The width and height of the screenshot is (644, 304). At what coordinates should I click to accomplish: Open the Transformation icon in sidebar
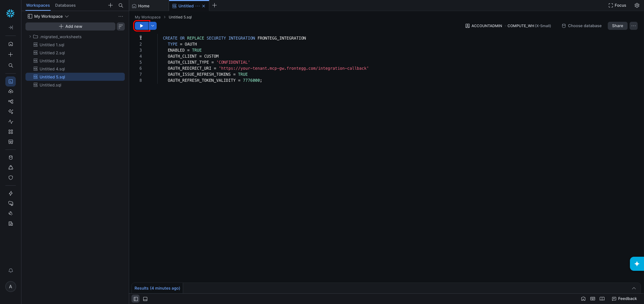tap(11, 102)
